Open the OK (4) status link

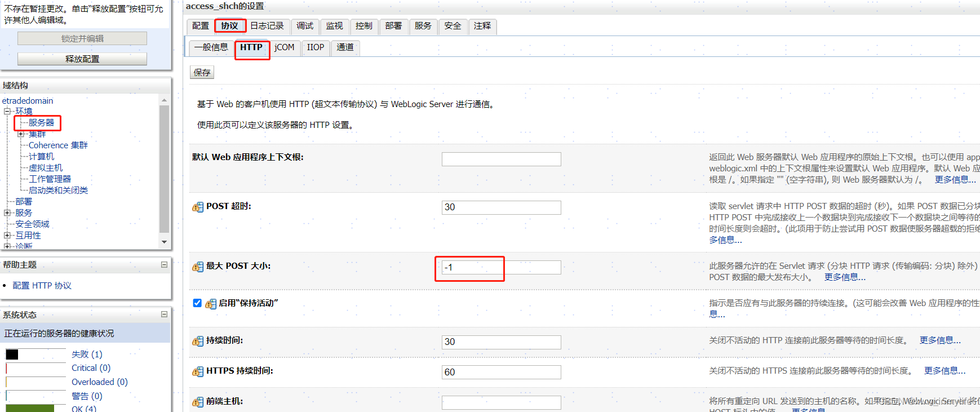tap(84, 409)
